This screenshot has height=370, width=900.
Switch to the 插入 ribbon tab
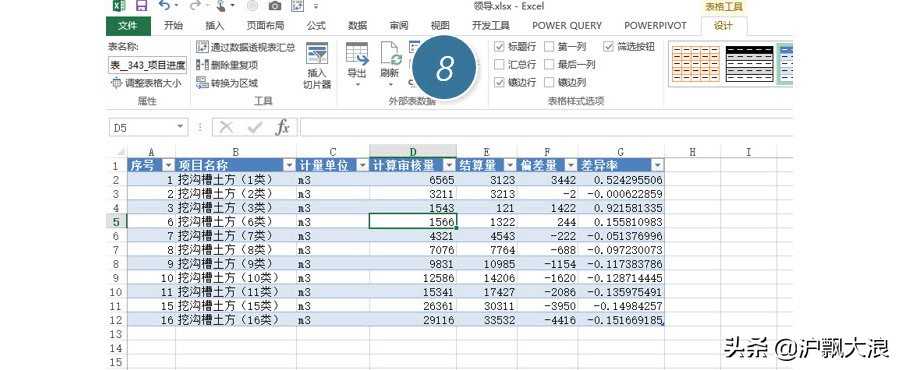[215, 25]
